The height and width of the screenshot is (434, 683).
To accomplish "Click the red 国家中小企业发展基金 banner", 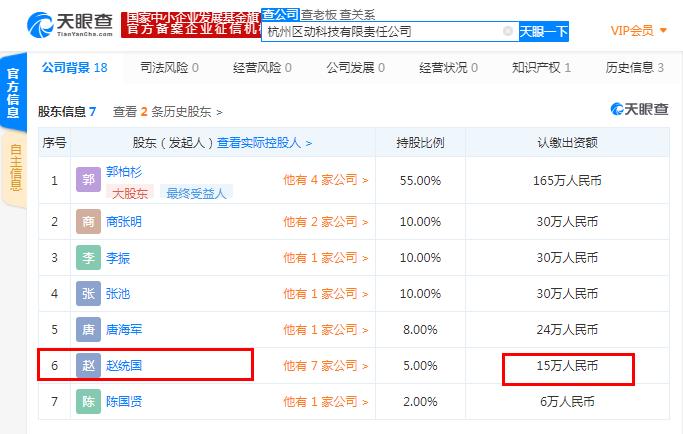I will tap(191, 24).
